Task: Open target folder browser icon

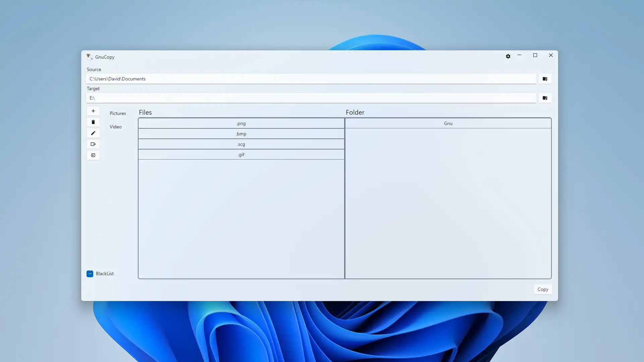Action: (545, 98)
